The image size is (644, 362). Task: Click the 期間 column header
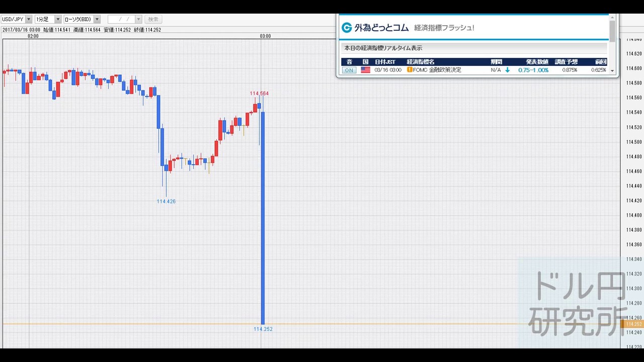pos(496,62)
